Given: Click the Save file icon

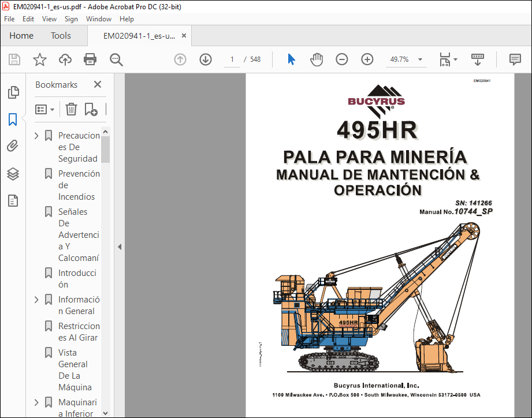Looking at the screenshot, I should pos(14,59).
